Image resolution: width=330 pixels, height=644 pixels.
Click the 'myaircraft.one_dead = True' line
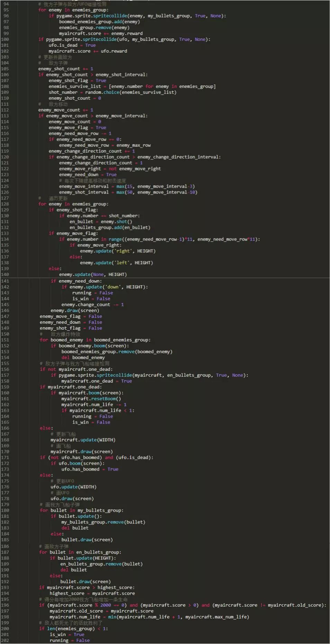point(97,381)
